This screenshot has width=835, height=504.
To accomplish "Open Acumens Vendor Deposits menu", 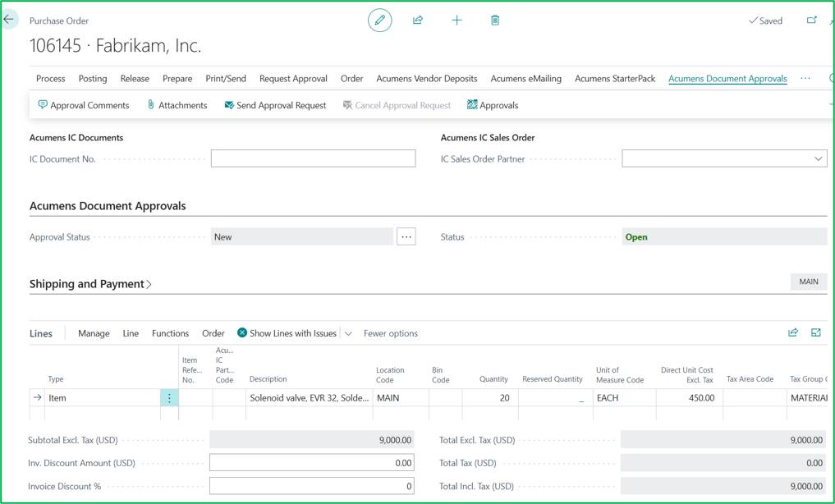I will 427,78.
